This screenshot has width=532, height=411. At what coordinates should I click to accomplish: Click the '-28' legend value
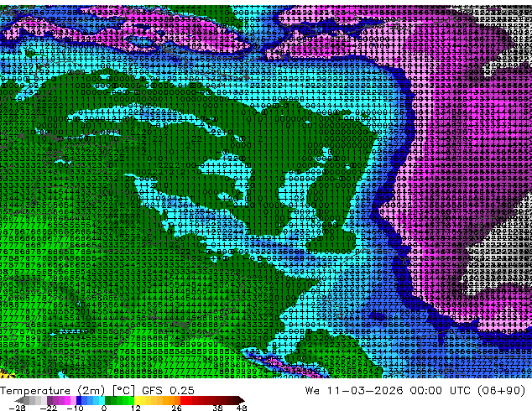click(x=17, y=408)
